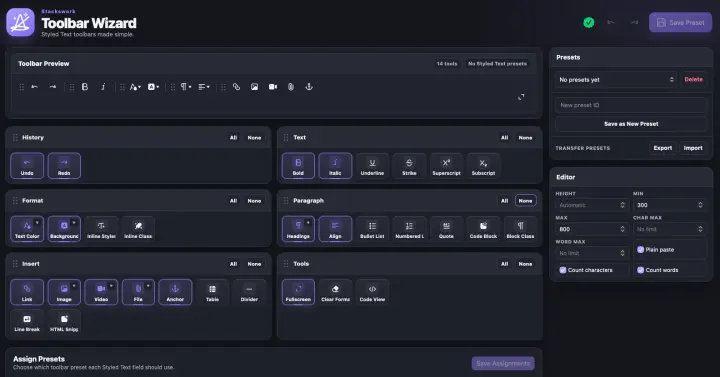
Task: Click the file attachment icon in Toolbar Preview
Action: [291, 87]
